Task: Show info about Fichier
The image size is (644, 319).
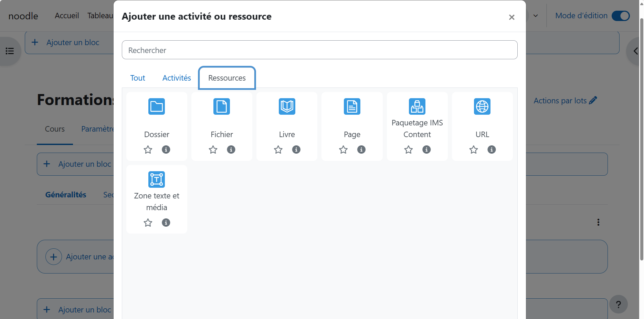Action: (x=231, y=150)
